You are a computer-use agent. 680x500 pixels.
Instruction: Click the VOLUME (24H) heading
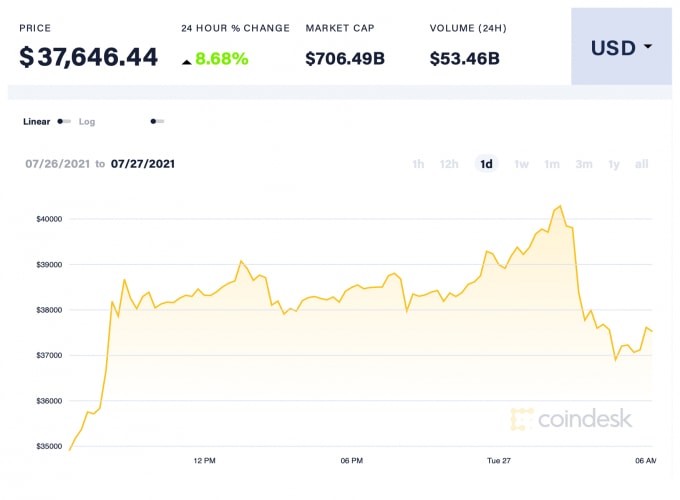click(x=468, y=28)
